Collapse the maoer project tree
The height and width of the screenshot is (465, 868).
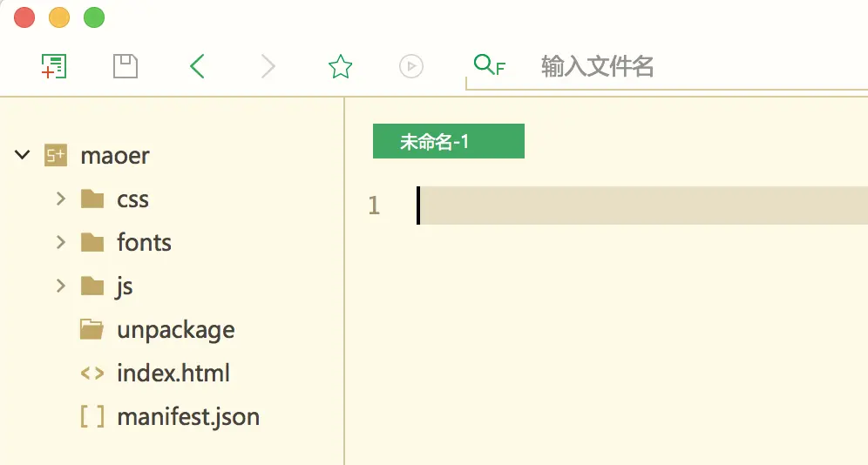click(x=23, y=156)
